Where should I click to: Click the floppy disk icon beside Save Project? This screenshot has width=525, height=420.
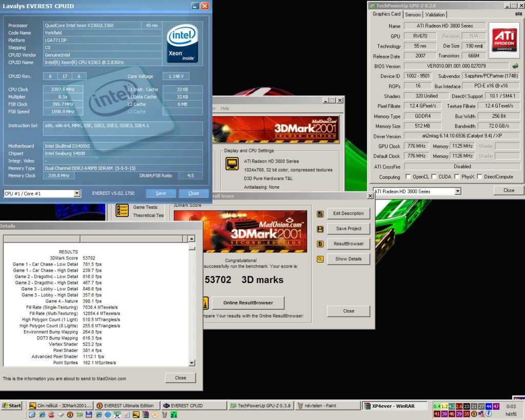tap(320, 229)
